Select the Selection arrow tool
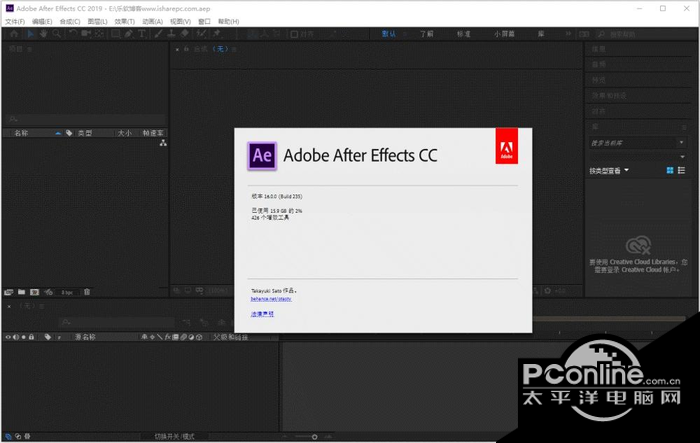The height and width of the screenshot is (443, 700). [30, 34]
